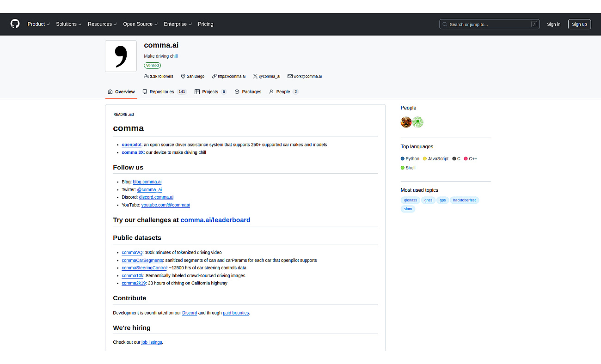601x364 pixels.
Task: Open the GitHub home logo
Action: tap(15, 24)
